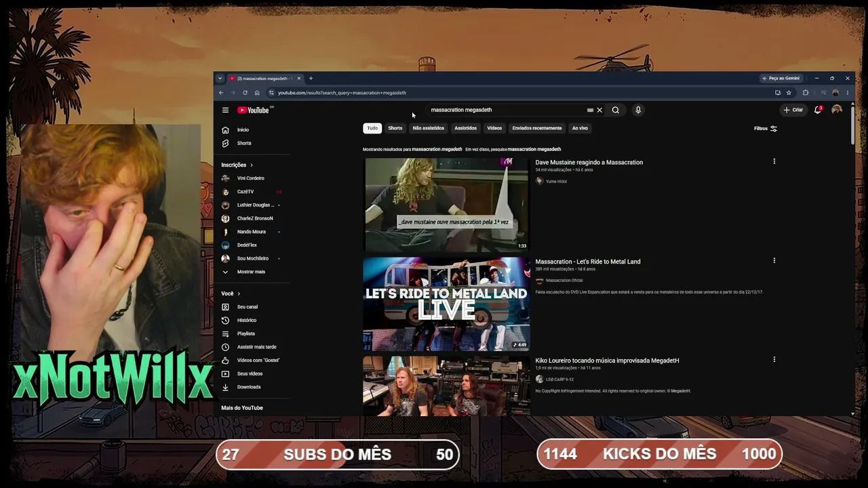Image resolution: width=868 pixels, height=488 pixels.
Task: Open the Massacration Oficial channel
Action: [564, 281]
